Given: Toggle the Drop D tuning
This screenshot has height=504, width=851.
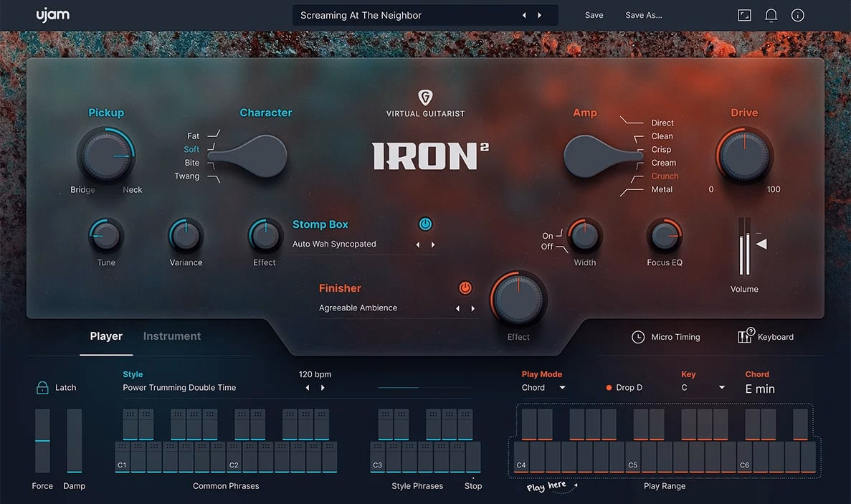Looking at the screenshot, I should pos(624,387).
